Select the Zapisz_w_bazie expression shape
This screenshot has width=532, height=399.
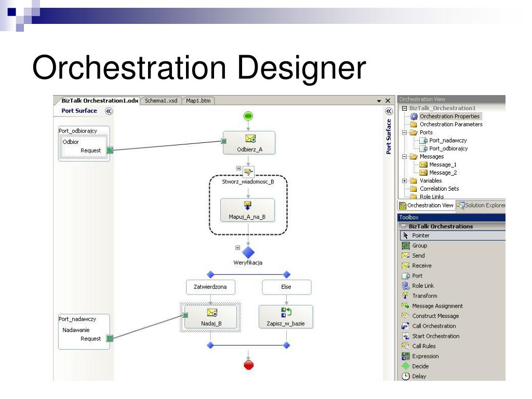286,317
